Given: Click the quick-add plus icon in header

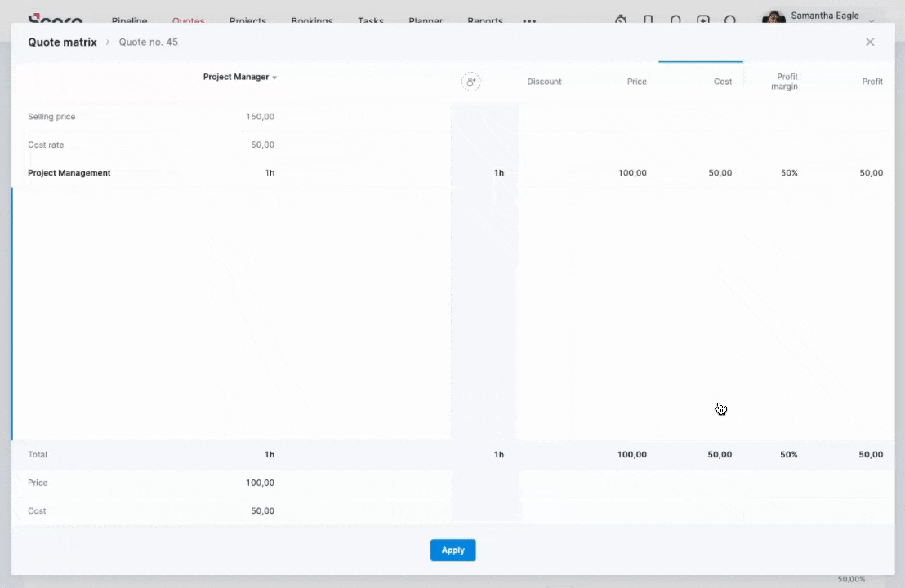Looking at the screenshot, I should click(703, 19).
